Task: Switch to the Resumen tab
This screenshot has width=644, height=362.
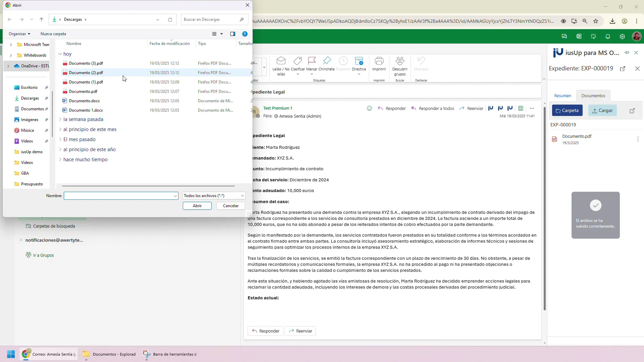Action: click(562, 96)
